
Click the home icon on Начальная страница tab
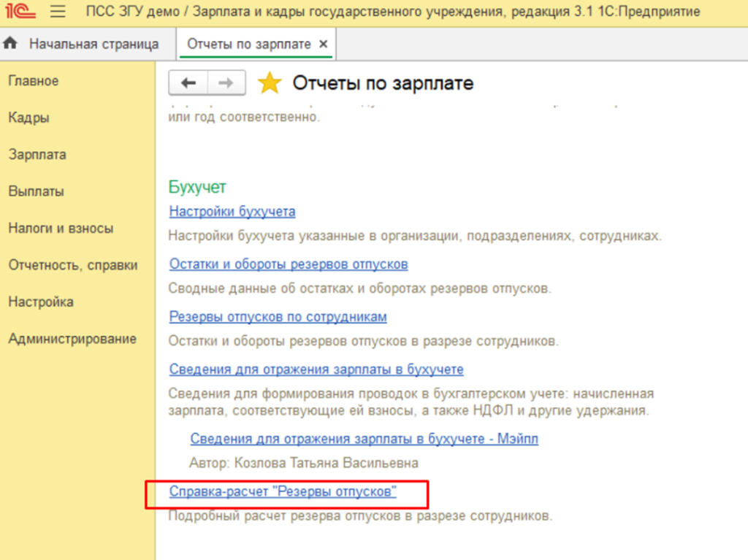pos(10,44)
